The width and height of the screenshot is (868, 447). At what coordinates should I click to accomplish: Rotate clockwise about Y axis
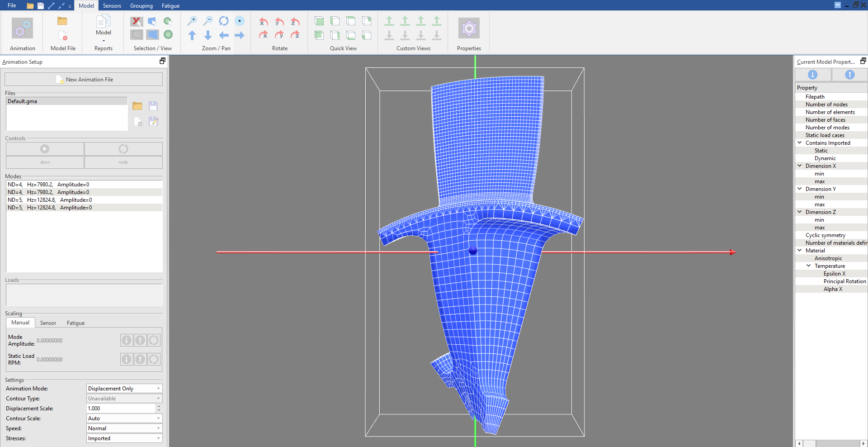point(279,35)
